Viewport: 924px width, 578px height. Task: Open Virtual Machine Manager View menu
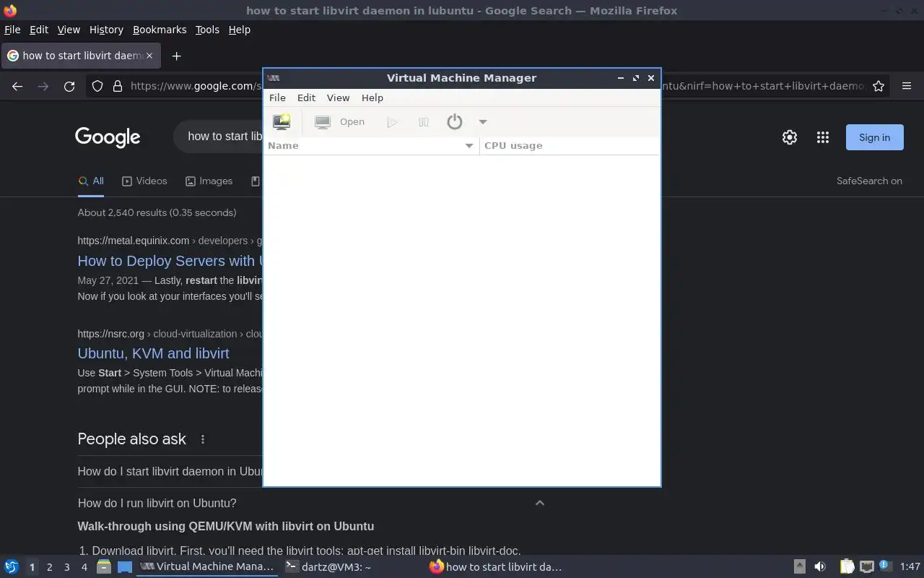pyautogui.click(x=338, y=98)
